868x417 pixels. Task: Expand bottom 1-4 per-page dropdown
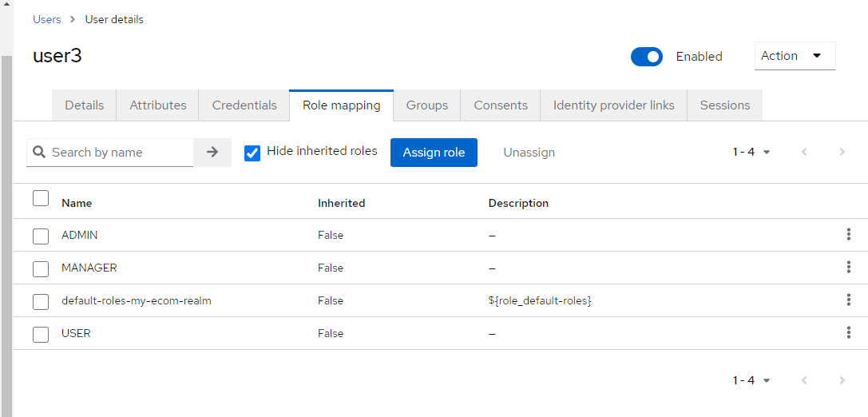(751, 380)
